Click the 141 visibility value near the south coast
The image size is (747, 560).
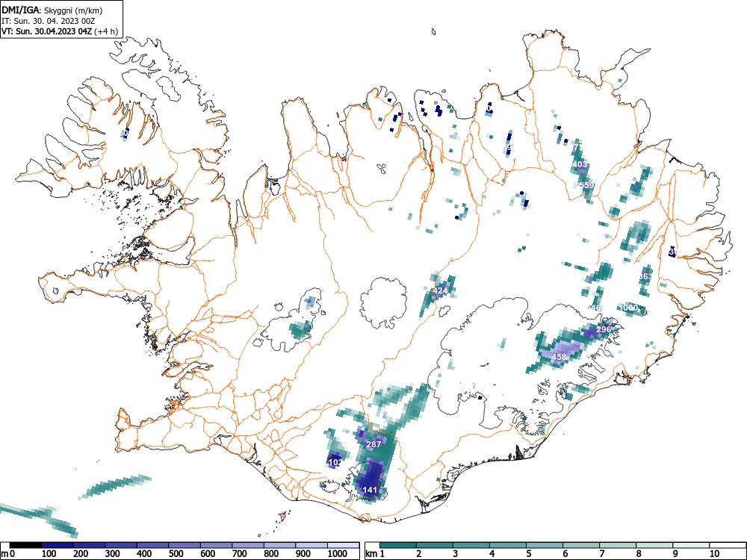point(371,490)
